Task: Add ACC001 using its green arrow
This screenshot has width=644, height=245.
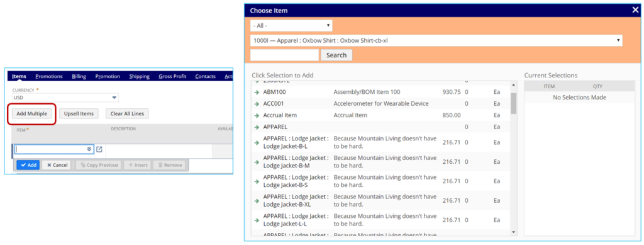Action: coord(257,103)
